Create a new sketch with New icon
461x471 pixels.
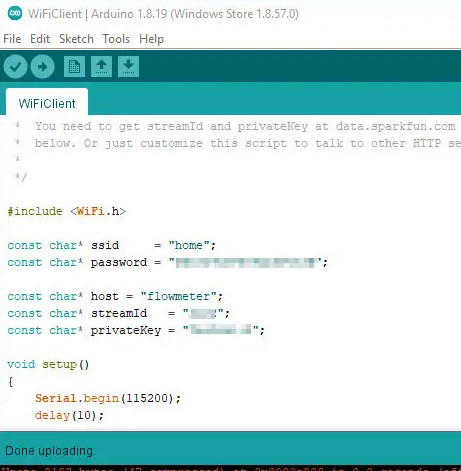tap(74, 67)
